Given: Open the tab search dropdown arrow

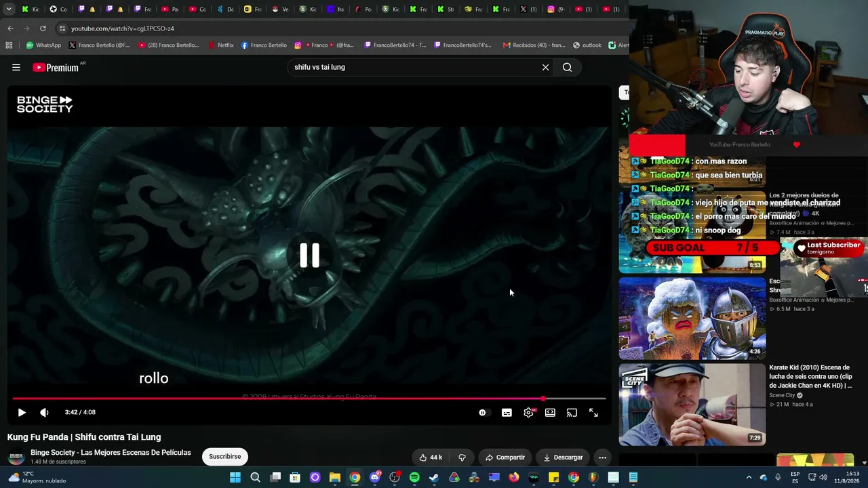Looking at the screenshot, I should click(9, 9).
